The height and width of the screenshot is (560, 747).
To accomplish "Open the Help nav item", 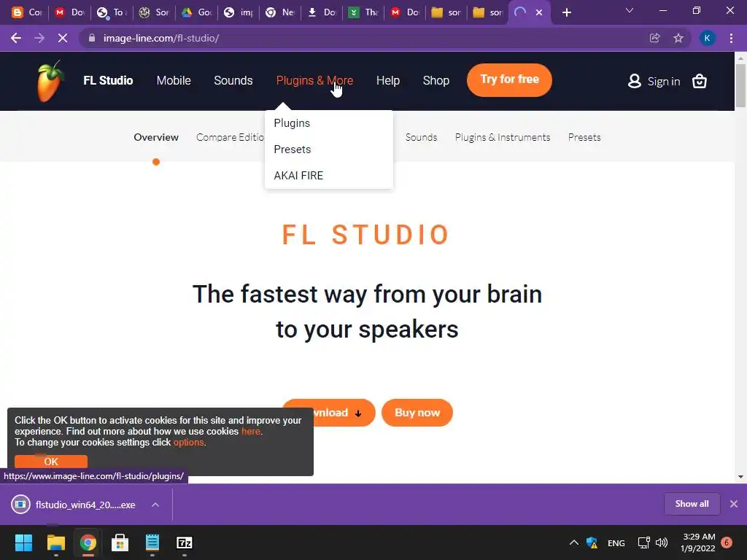I will point(388,80).
